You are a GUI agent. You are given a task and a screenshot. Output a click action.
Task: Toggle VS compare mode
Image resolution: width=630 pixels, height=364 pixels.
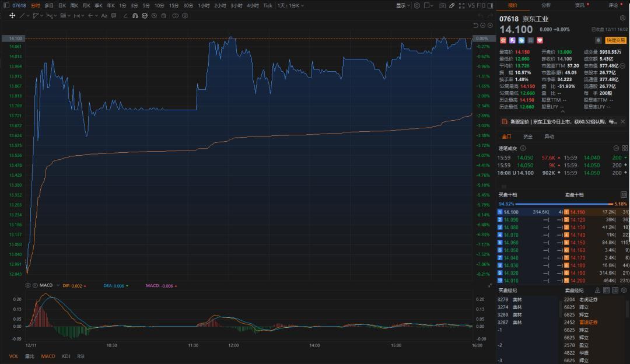point(471,5)
